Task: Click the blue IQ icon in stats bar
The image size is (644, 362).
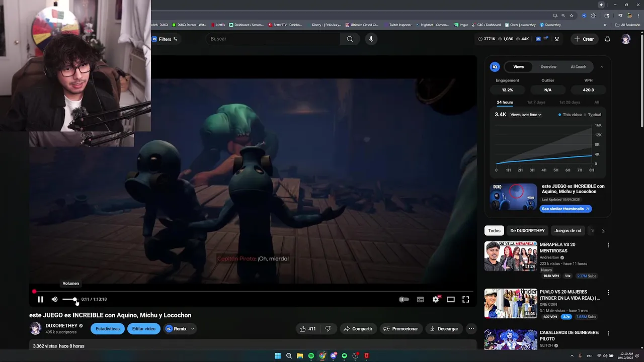Action: point(538,39)
